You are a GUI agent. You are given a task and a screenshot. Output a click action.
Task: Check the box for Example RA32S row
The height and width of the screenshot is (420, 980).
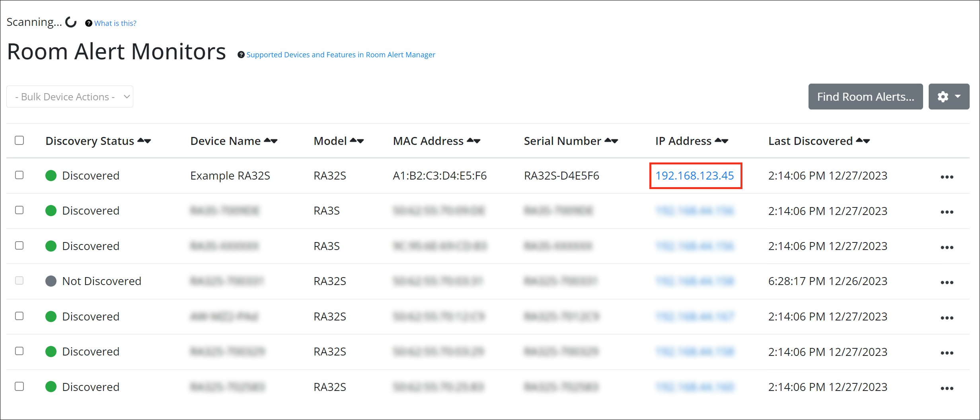19,175
